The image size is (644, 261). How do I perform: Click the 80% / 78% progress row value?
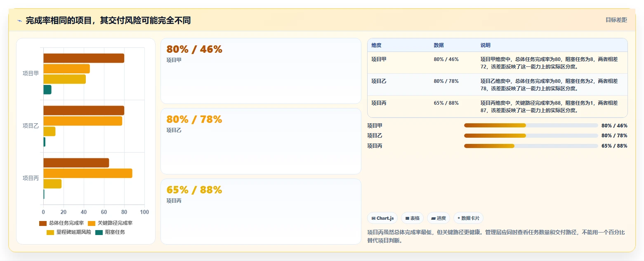coord(614,136)
